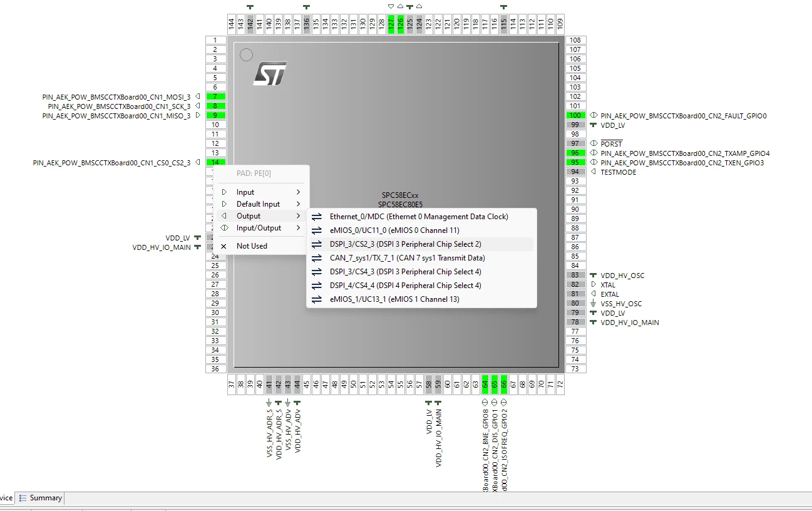
Task: Select green pin 66 on bottom row
Action: point(504,385)
